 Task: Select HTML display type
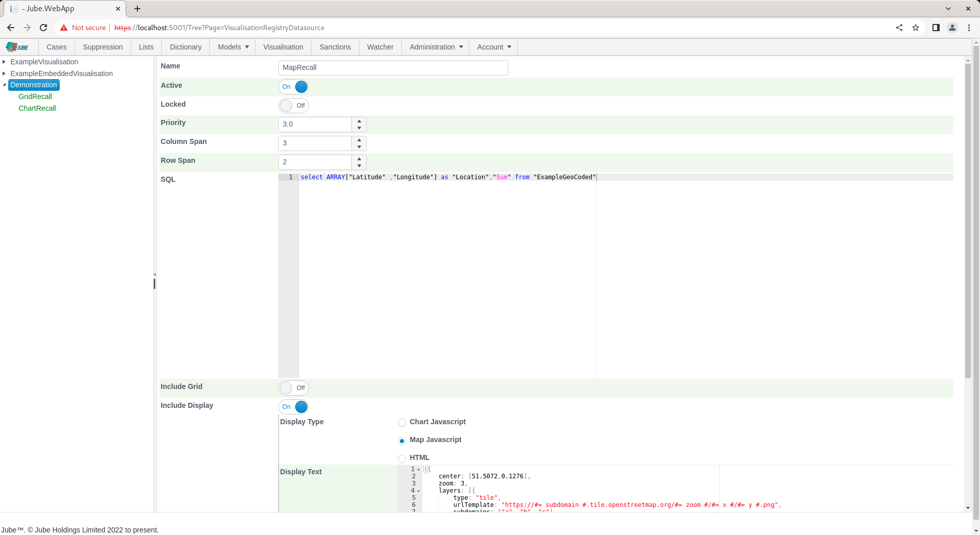pyautogui.click(x=402, y=458)
